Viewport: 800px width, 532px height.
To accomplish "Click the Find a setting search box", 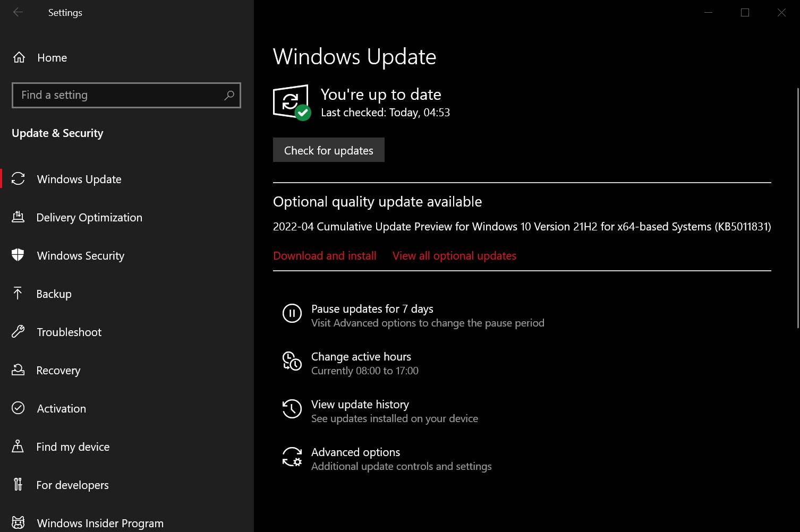I will (126, 95).
